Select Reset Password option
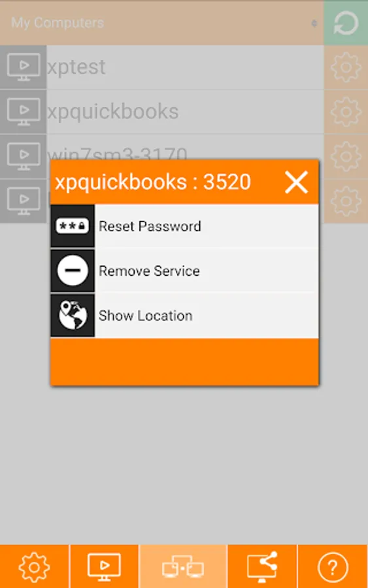The image size is (368, 588). (184, 226)
